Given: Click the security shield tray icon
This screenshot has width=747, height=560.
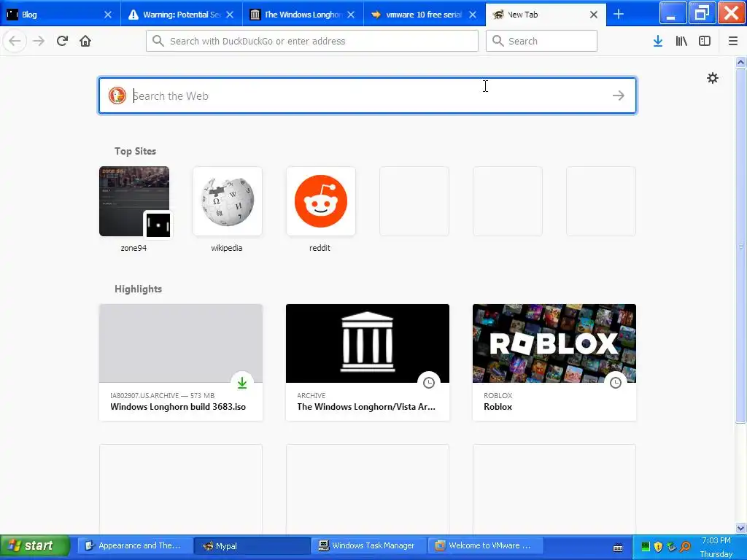Looking at the screenshot, I should point(658,546).
